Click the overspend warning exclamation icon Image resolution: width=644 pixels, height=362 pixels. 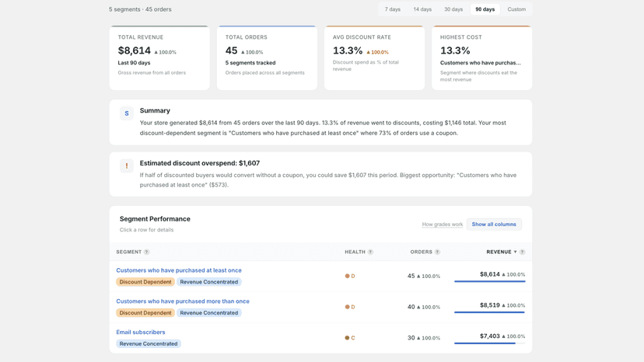pos(127,165)
